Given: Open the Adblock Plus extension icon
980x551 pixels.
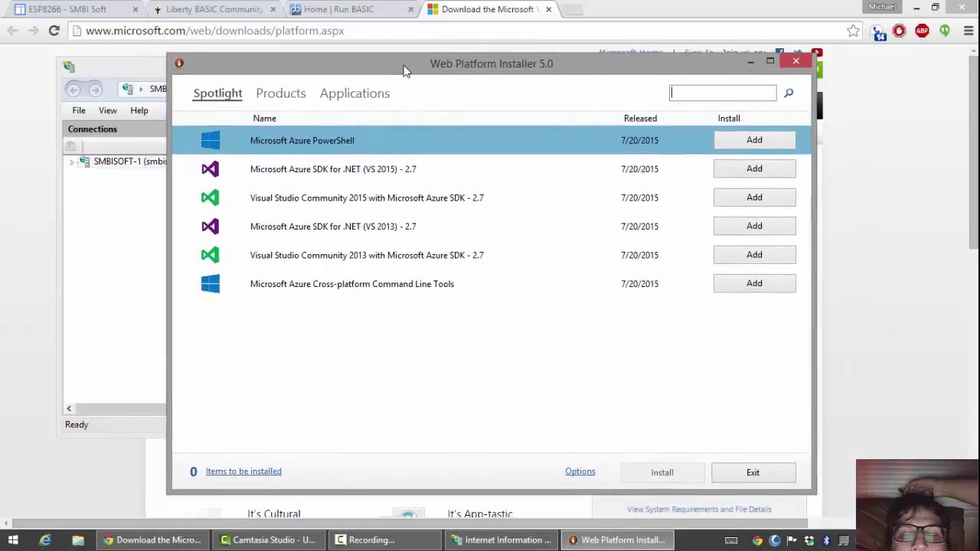Looking at the screenshot, I should pyautogui.click(x=922, y=31).
